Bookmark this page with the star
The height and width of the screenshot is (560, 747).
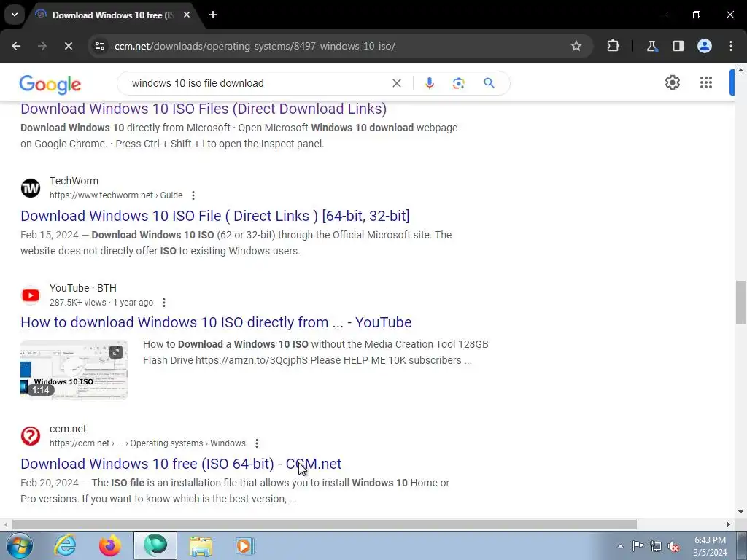pyautogui.click(x=576, y=46)
